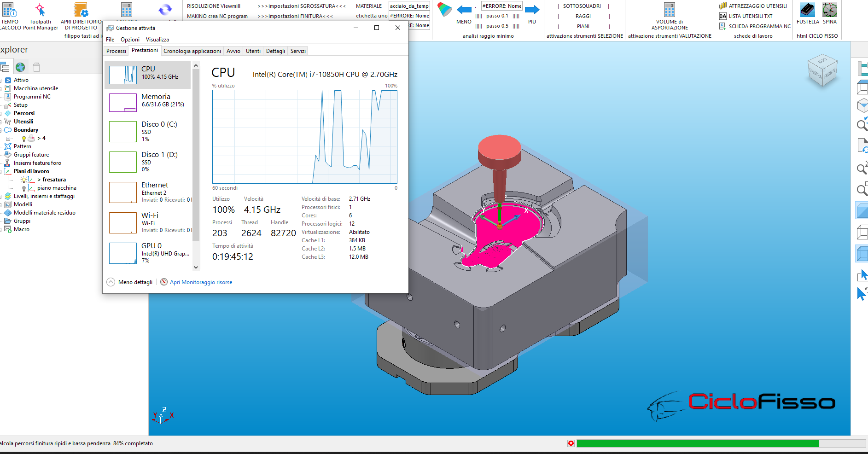Select Memoria in the performance list
868x454 pixels.
tap(148, 102)
